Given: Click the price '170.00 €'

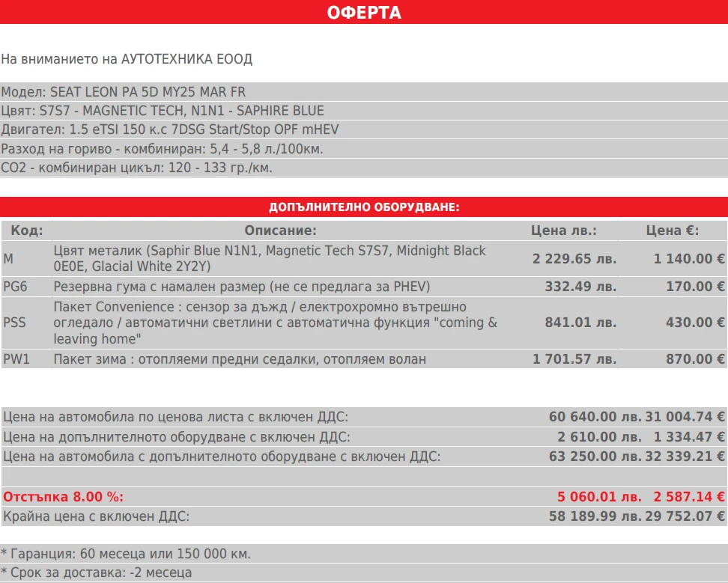Looking at the screenshot, I should [x=696, y=287].
